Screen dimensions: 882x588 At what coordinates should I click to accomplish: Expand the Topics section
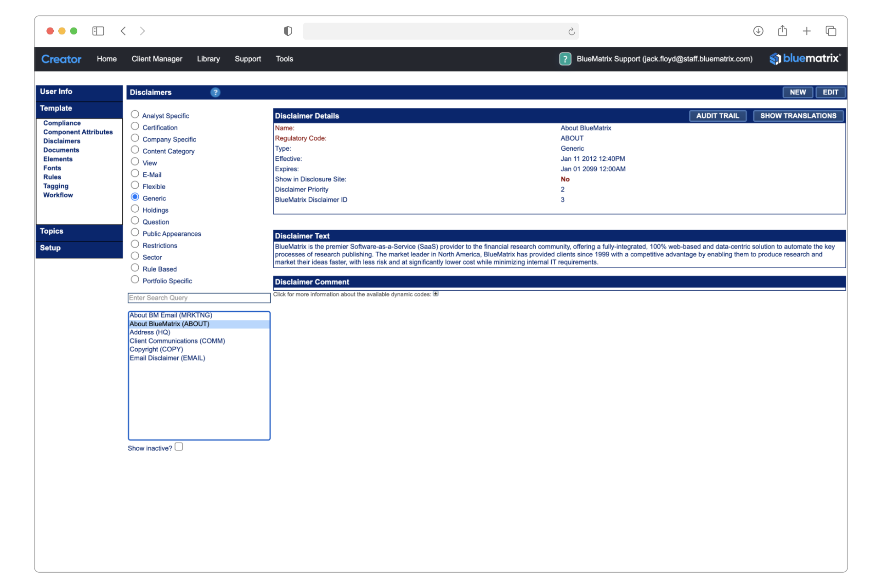(x=51, y=231)
